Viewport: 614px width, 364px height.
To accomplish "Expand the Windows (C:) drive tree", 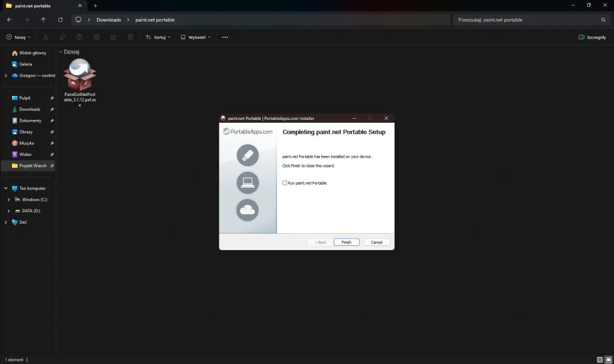I will click(x=8, y=200).
